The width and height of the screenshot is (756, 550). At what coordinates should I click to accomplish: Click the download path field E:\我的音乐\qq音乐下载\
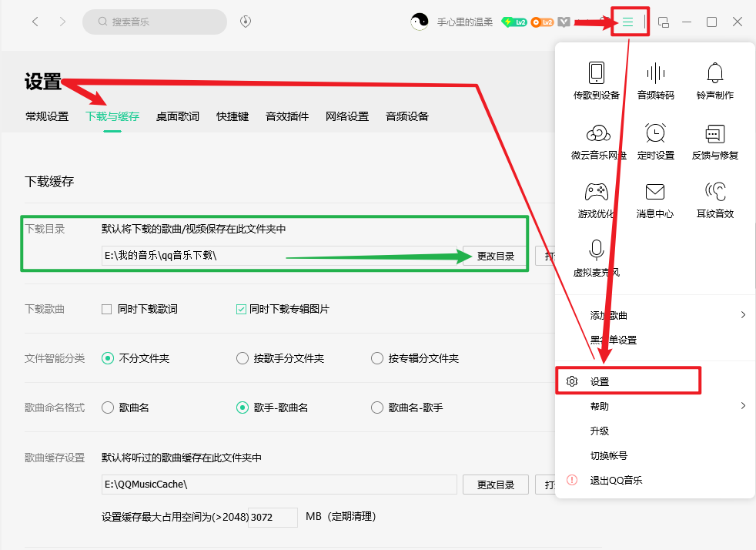pos(279,256)
